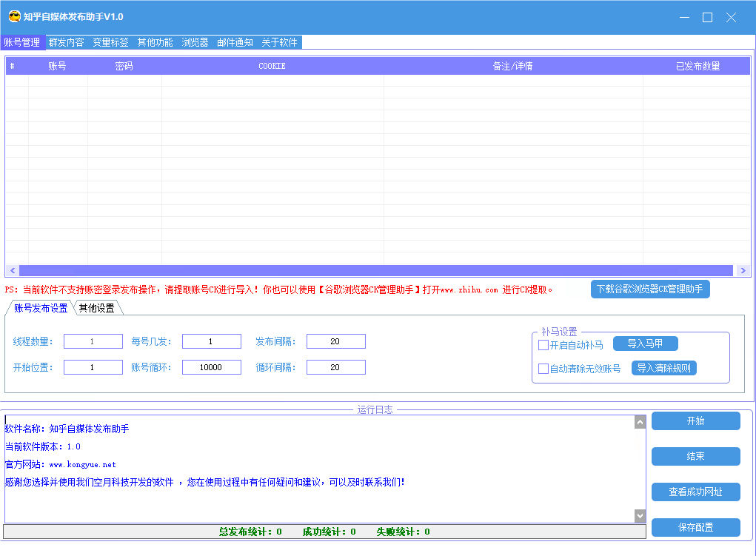
Task: Focus the 发布间隔 input field
Action: click(x=336, y=341)
